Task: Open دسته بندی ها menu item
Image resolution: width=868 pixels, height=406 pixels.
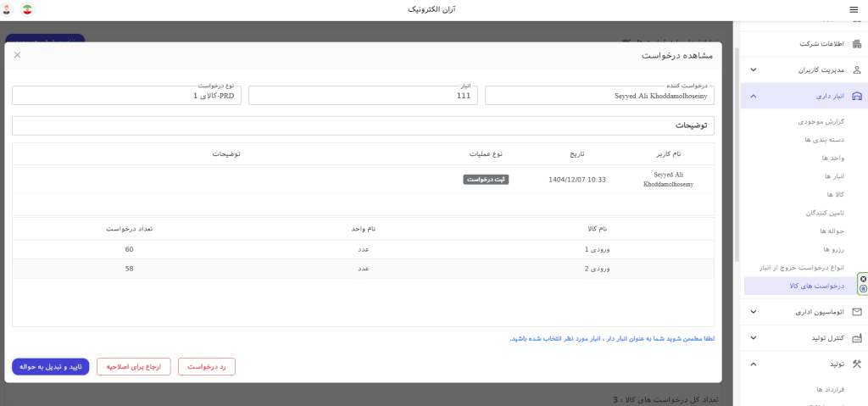Action: tap(825, 140)
